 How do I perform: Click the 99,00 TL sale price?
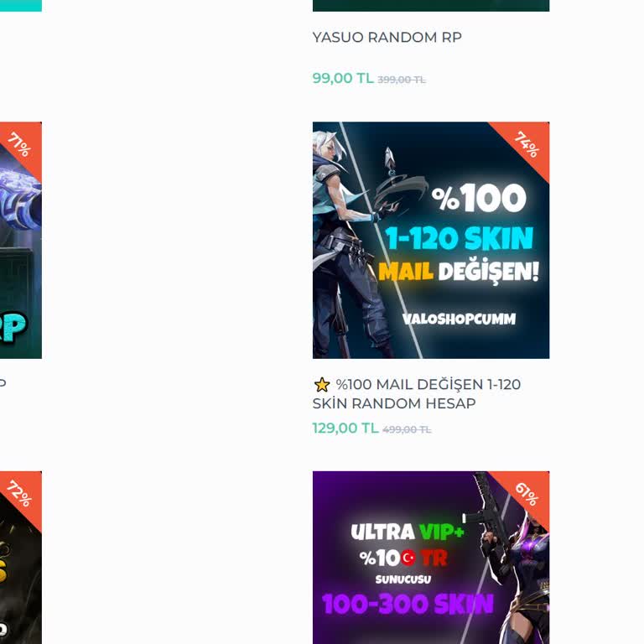[x=343, y=78]
